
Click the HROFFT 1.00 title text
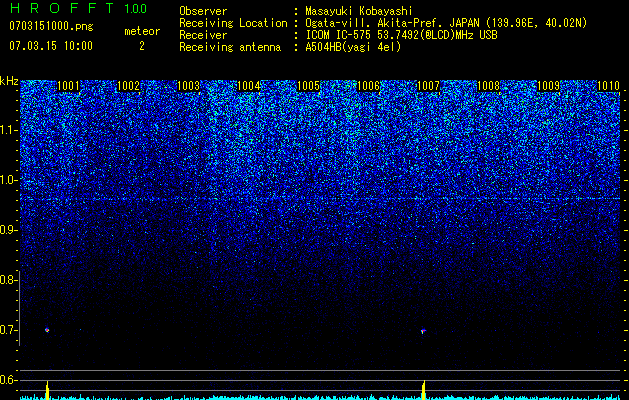click(x=78, y=8)
